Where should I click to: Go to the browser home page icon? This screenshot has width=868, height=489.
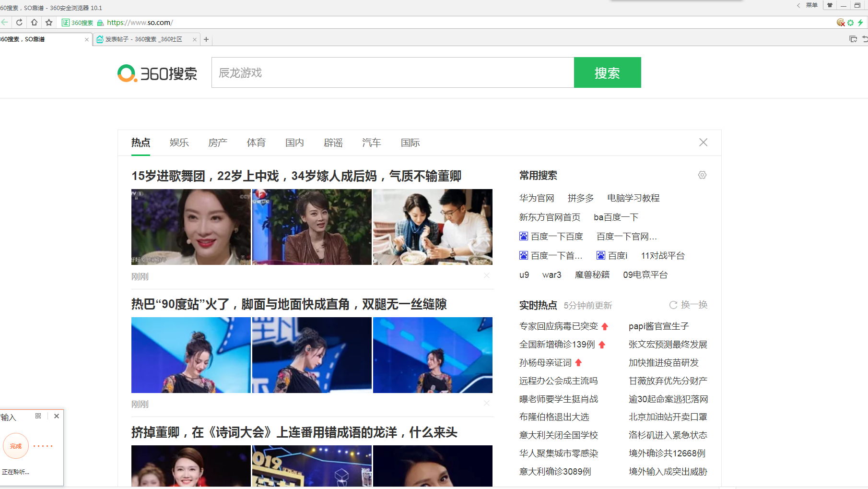34,22
